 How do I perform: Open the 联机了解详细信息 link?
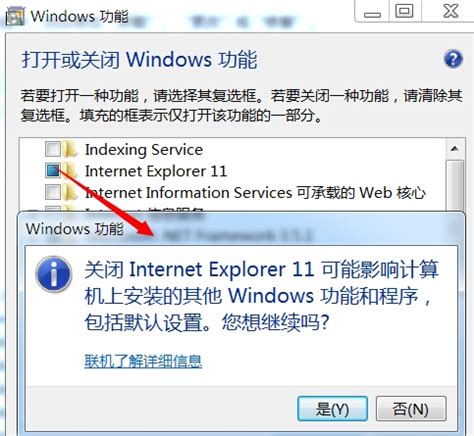click(x=143, y=361)
